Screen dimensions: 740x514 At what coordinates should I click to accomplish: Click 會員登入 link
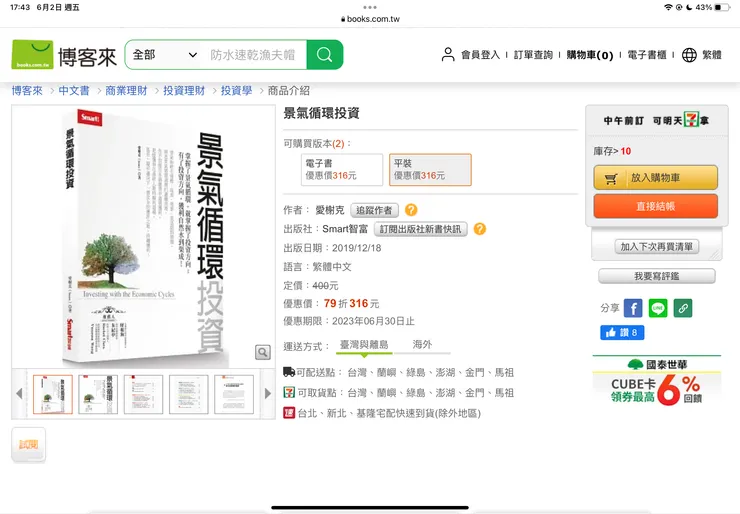480,55
